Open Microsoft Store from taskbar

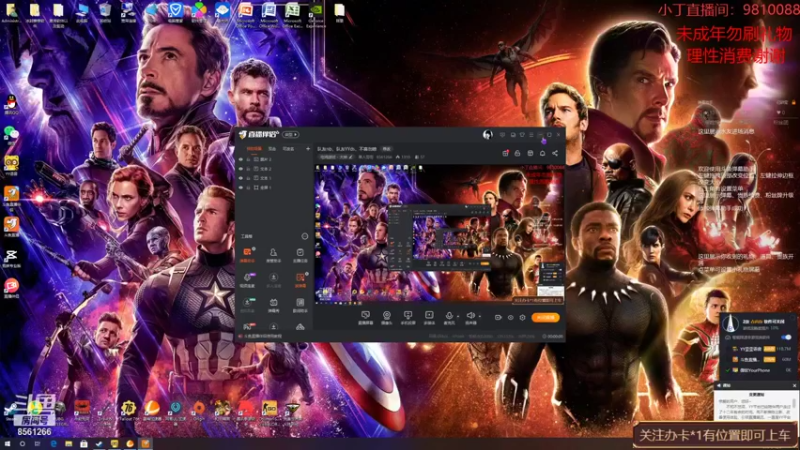tap(84, 444)
